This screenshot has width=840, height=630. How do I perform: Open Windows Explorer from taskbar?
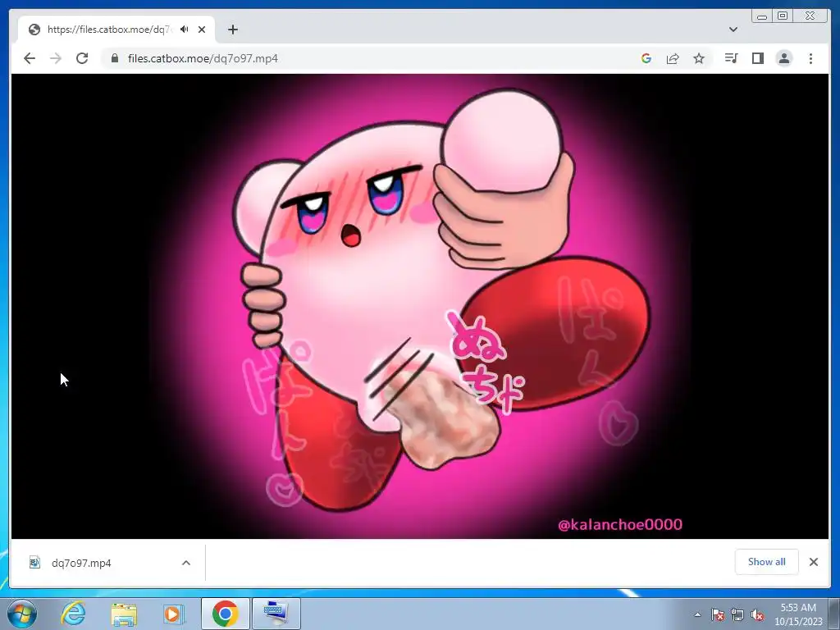[124, 614]
